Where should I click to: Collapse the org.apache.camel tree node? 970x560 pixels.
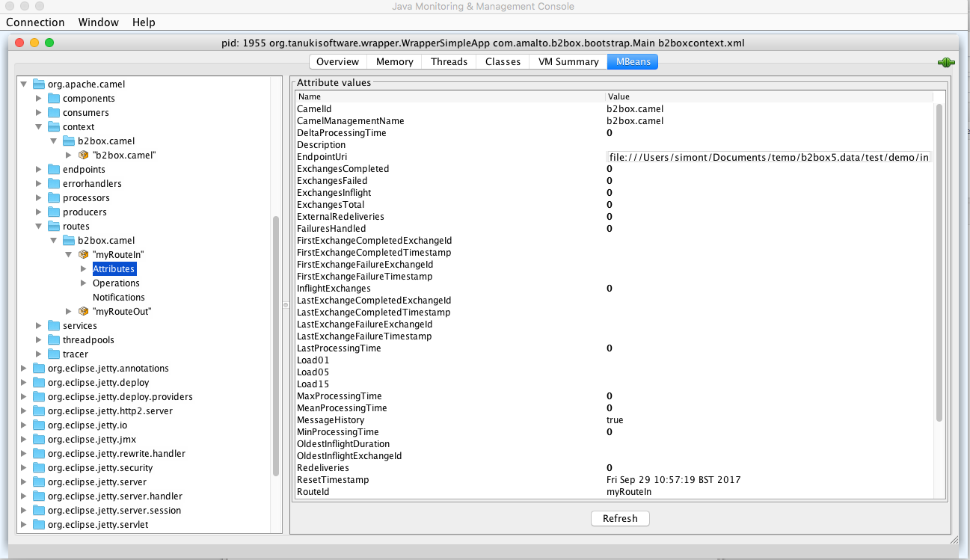click(x=23, y=84)
